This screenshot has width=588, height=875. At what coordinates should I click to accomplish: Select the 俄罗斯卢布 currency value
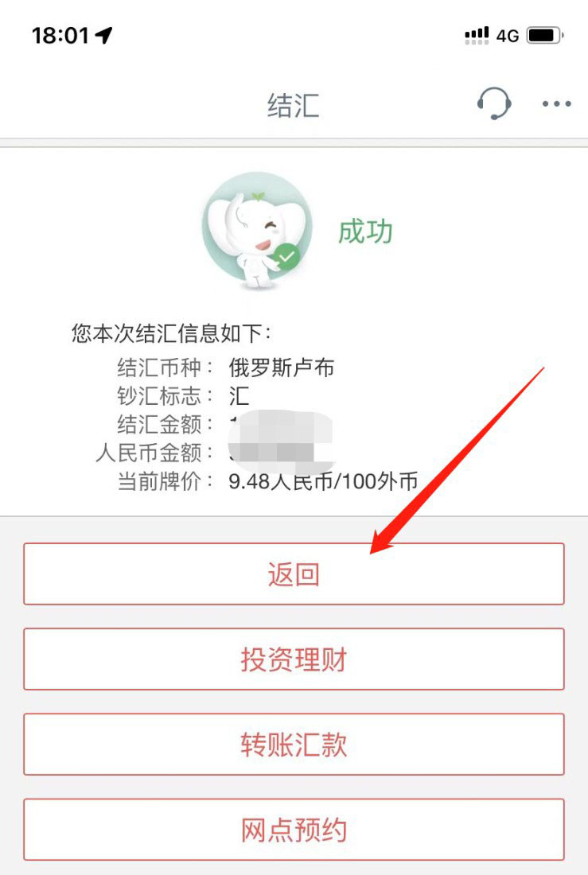(282, 367)
